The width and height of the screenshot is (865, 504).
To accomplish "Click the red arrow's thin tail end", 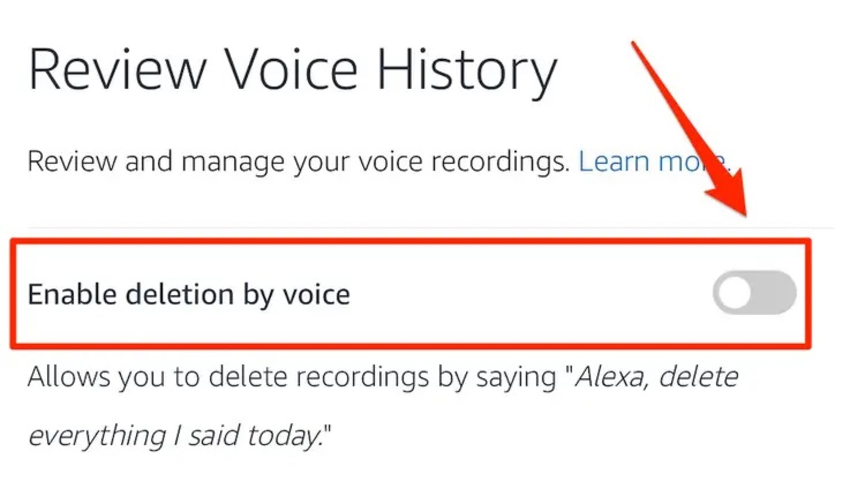I will click(635, 46).
